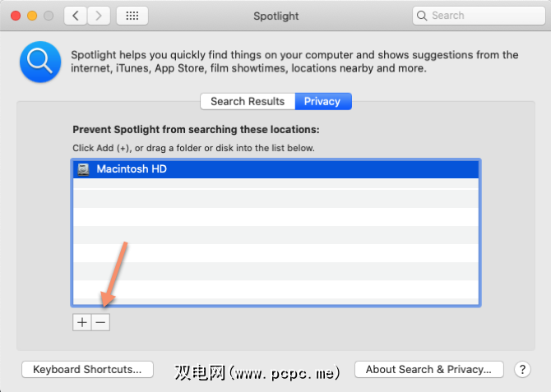Click the magnifier icon in the search field
Viewport: 551px width, 392px height.
tap(423, 16)
